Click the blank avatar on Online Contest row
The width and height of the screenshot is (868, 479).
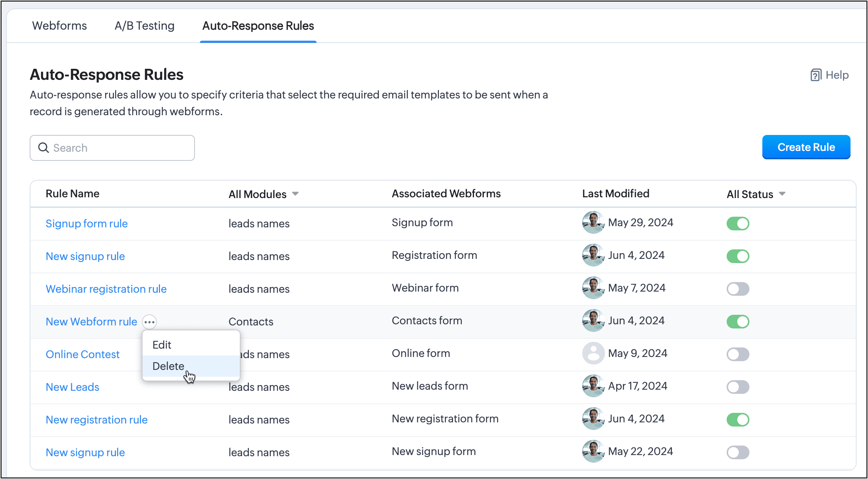pyautogui.click(x=593, y=353)
